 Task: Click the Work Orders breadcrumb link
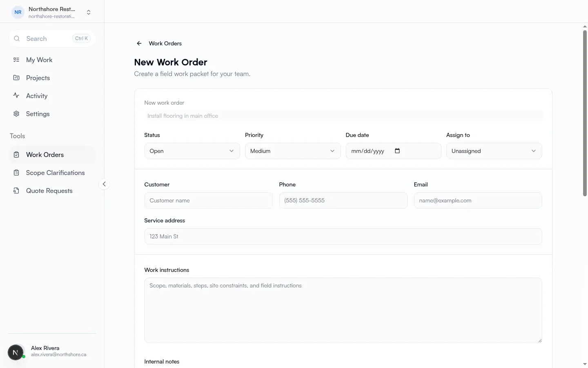(x=165, y=43)
